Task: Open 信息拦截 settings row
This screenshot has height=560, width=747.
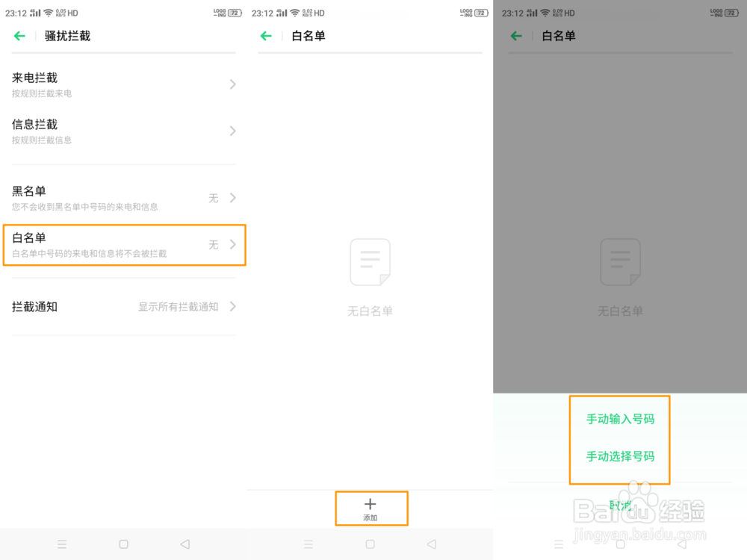Action: pyautogui.click(x=124, y=131)
